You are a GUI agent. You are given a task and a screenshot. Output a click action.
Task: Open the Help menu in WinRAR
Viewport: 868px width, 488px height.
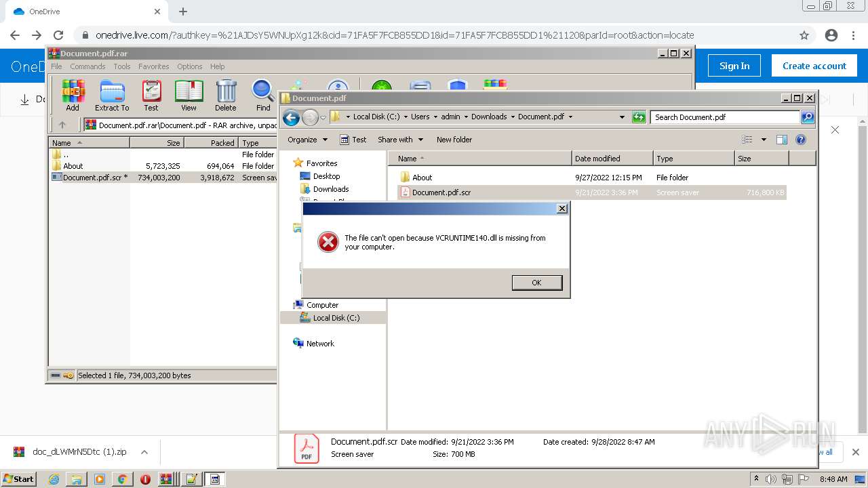[x=217, y=66]
